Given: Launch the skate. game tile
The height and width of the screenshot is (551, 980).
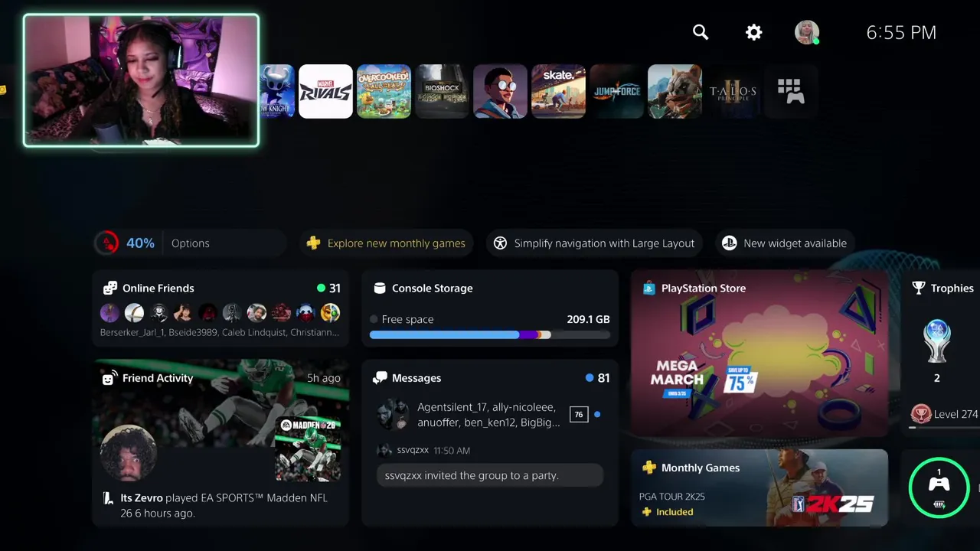Looking at the screenshot, I should tap(558, 91).
